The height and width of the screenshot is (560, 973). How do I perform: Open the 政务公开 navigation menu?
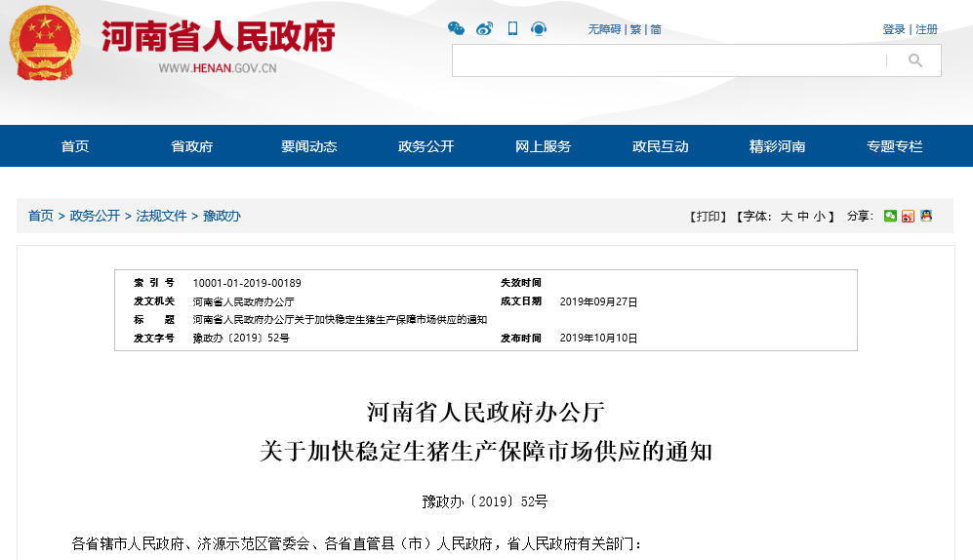[426, 146]
